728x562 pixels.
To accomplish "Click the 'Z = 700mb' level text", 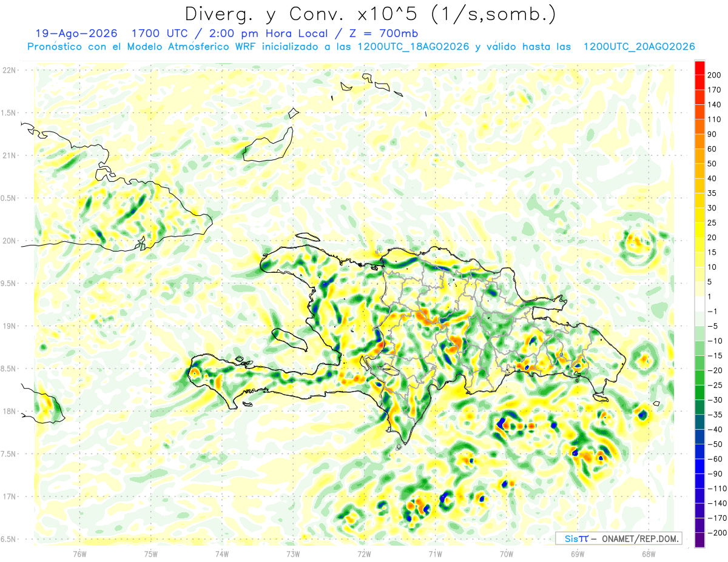I will 383,33.
